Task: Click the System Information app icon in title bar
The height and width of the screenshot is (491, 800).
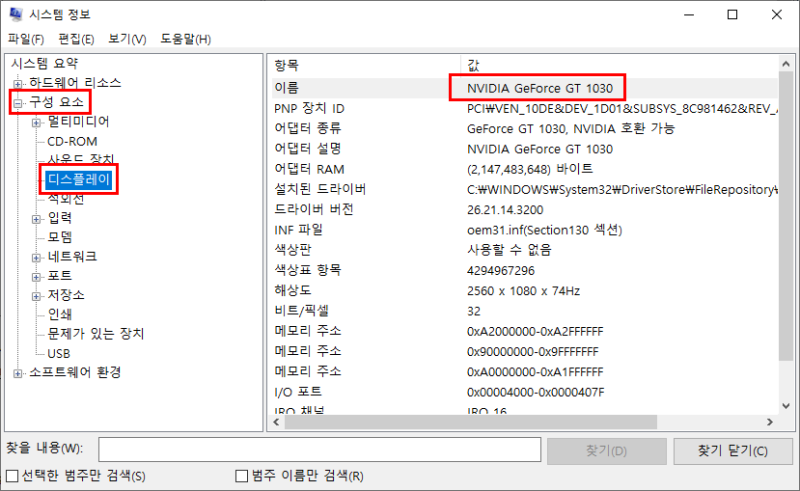Action: coord(16,14)
